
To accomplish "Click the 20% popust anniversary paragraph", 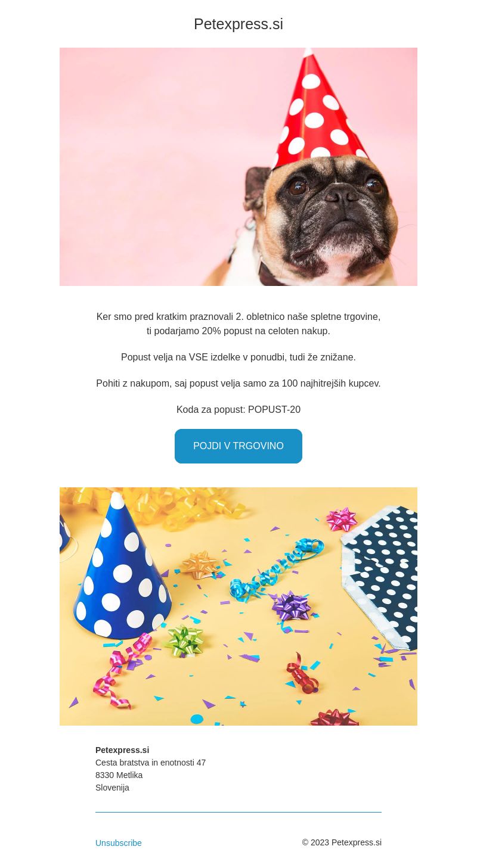I will click(238, 324).
